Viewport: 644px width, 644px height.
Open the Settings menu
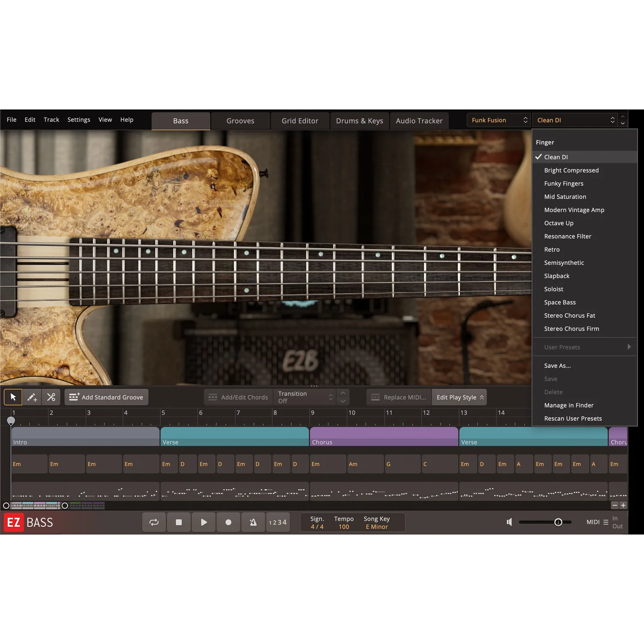[79, 120]
